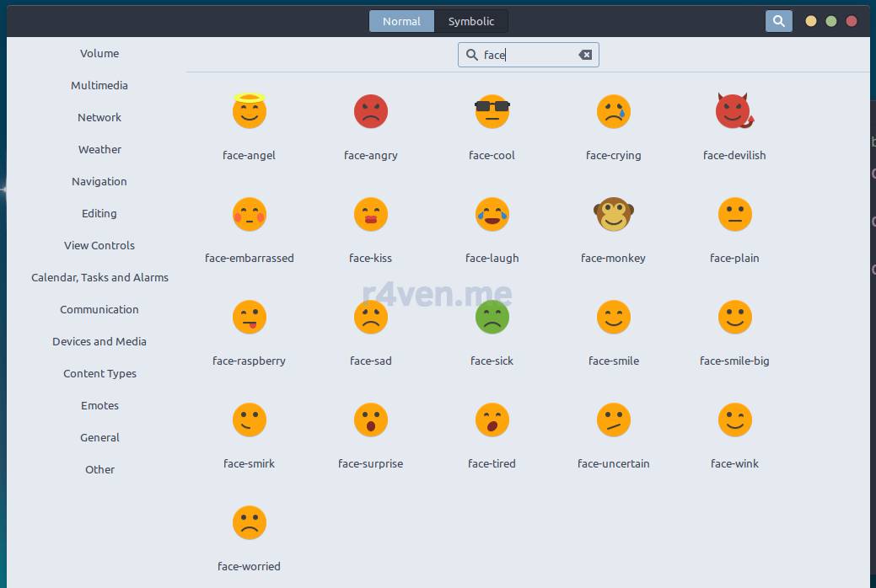Click the face-devilish icon

tap(734, 111)
